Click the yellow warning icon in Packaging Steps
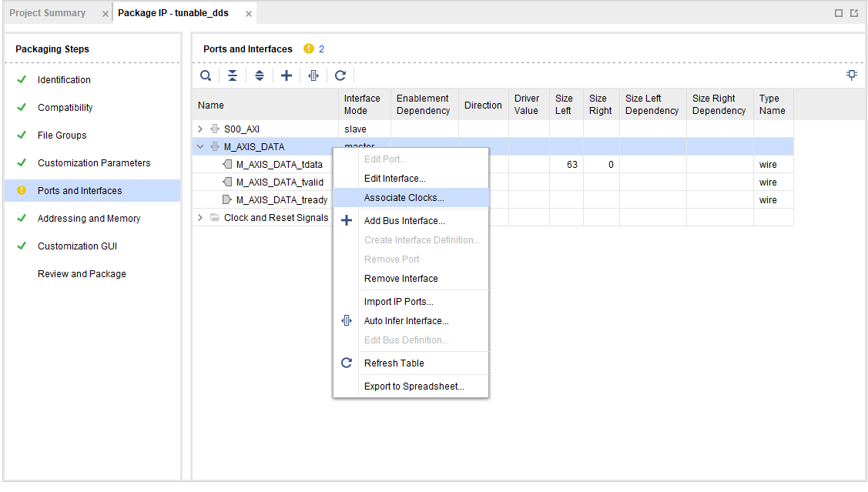The width and height of the screenshot is (868, 492). click(x=22, y=190)
